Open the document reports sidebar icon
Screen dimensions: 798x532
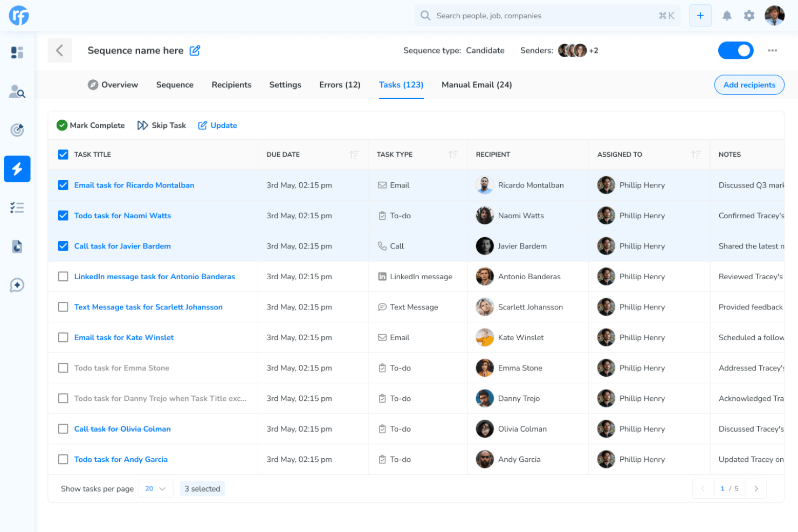click(17, 246)
